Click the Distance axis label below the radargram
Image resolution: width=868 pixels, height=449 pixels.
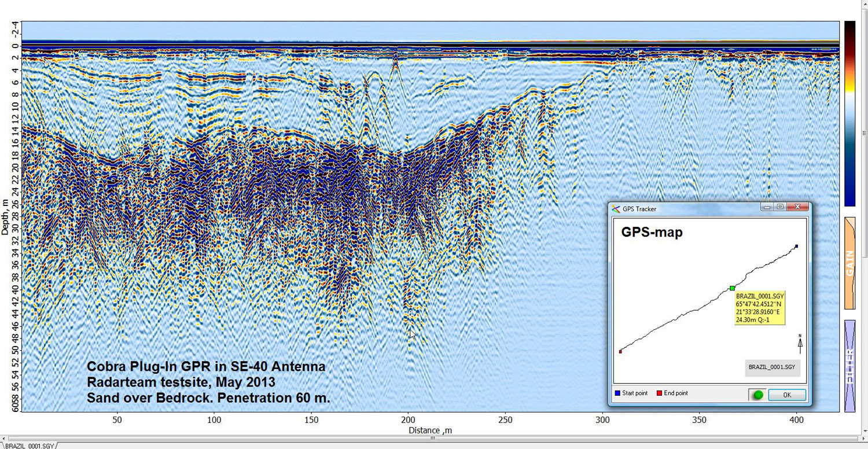429,430
